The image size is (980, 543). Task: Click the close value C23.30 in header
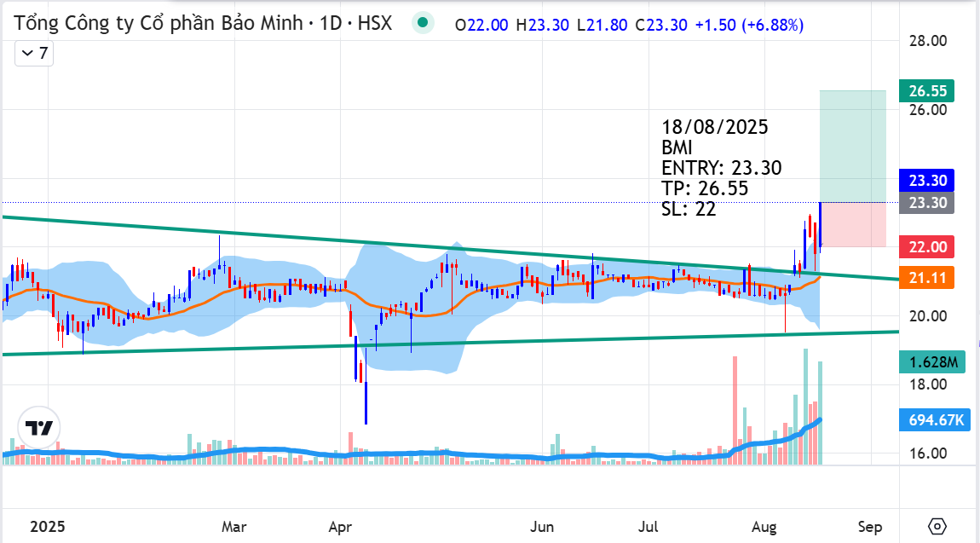pyautogui.click(x=661, y=25)
